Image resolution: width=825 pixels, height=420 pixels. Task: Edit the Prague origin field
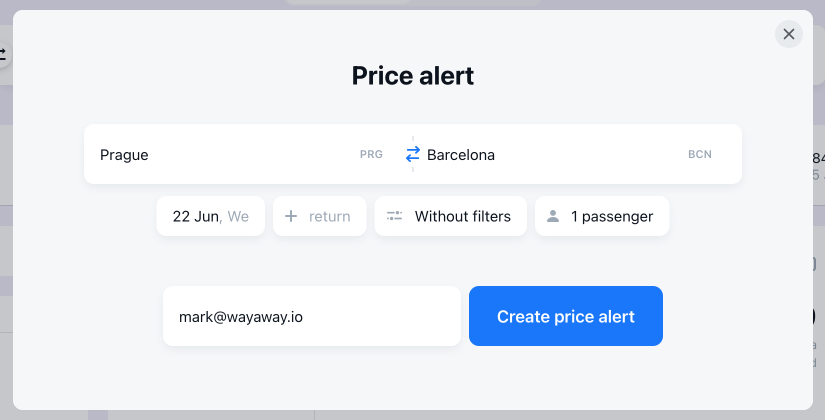pos(244,154)
